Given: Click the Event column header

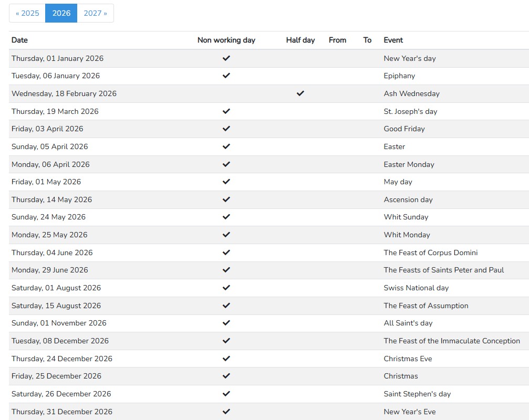Looking at the screenshot, I should coord(393,40).
